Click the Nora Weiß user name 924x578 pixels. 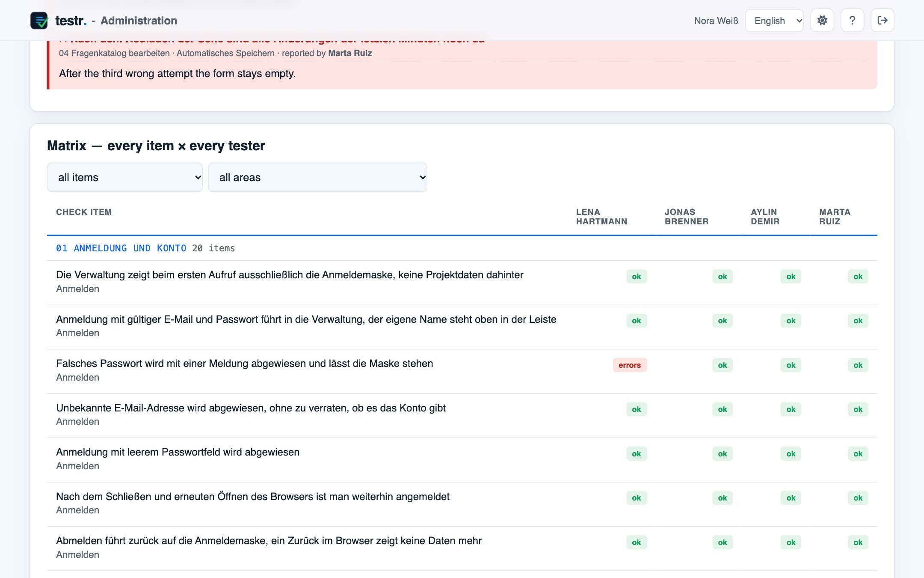click(716, 21)
